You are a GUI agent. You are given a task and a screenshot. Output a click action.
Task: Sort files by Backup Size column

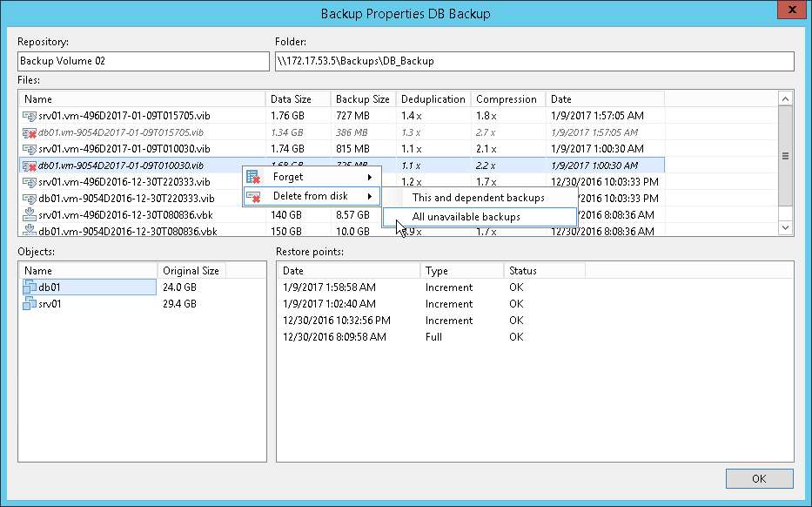[363, 99]
